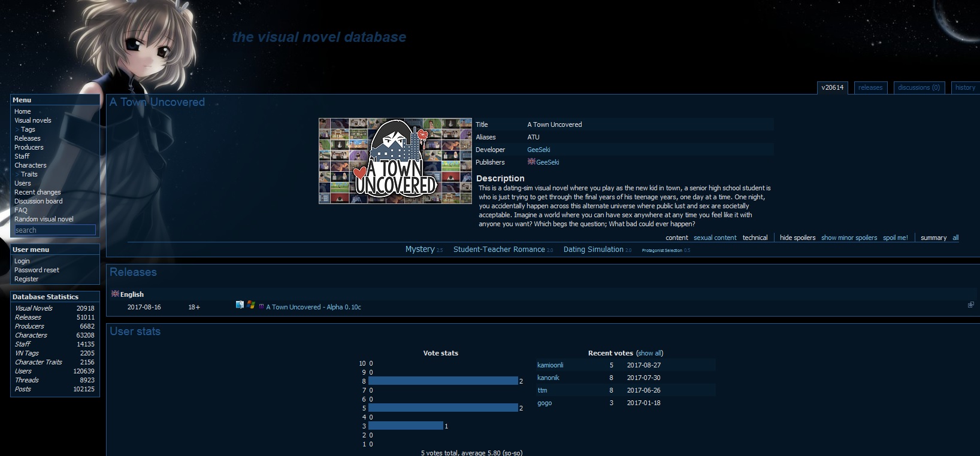980x456 pixels.
Task: Open user ttm profile
Action: click(542, 390)
